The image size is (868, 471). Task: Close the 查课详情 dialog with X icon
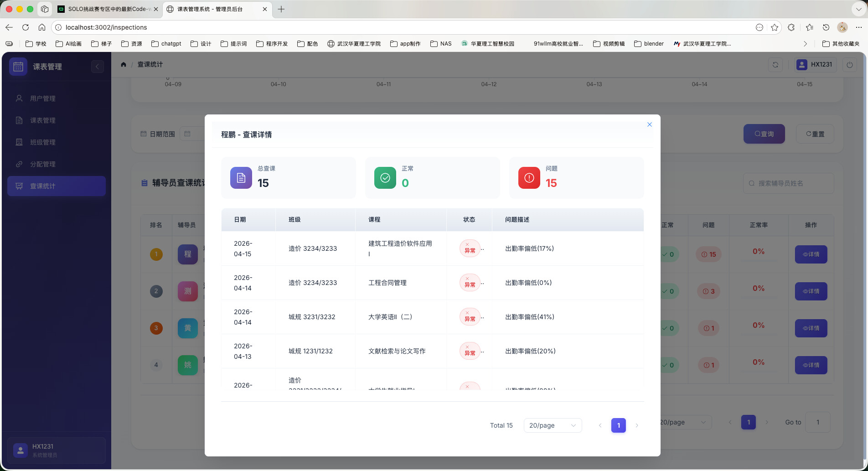click(649, 124)
